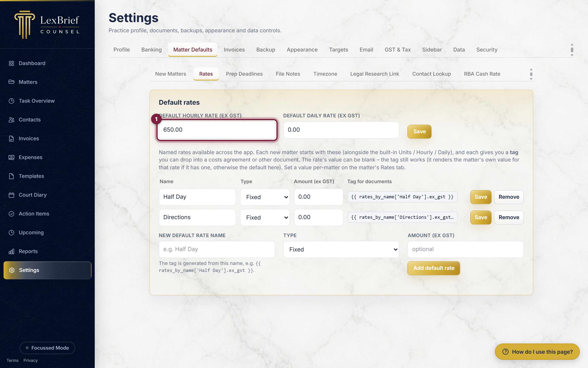Go to the GST & Tax tab
588x368 pixels.
pos(398,50)
